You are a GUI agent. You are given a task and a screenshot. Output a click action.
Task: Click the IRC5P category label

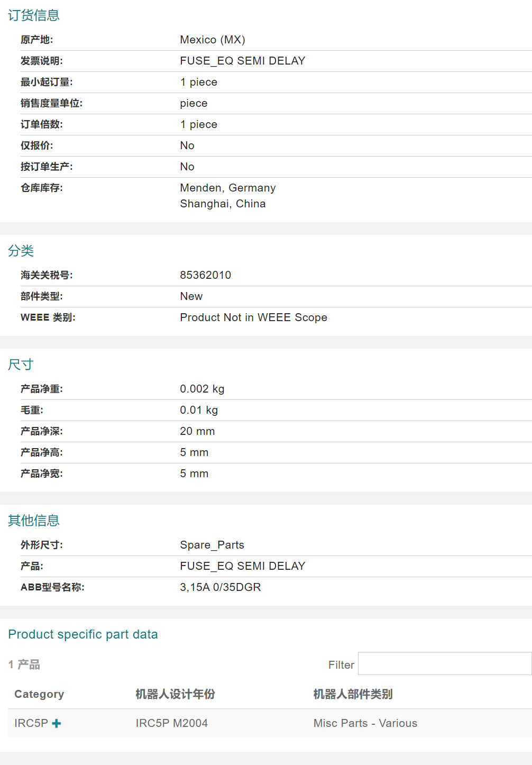31,723
